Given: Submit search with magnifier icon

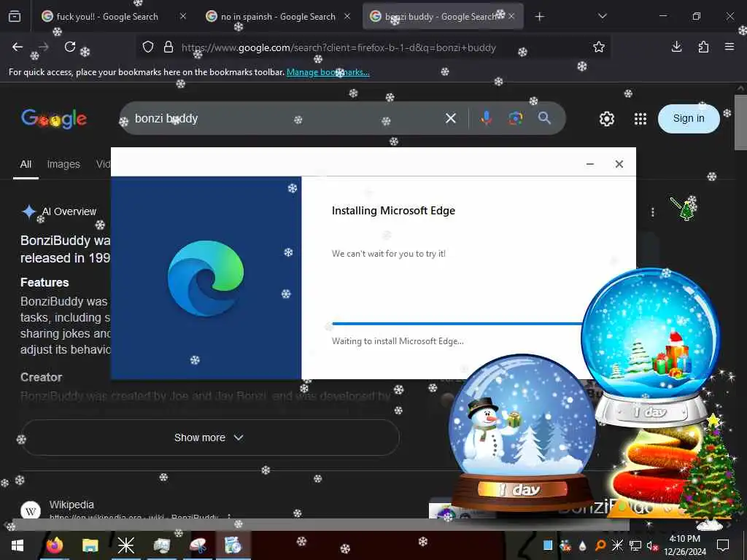Looking at the screenshot, I should pyautogui.click(x=544, y=118).
